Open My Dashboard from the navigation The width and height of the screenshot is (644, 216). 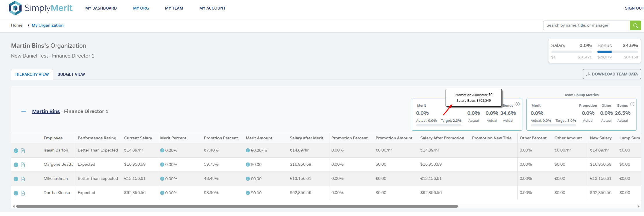101,8
